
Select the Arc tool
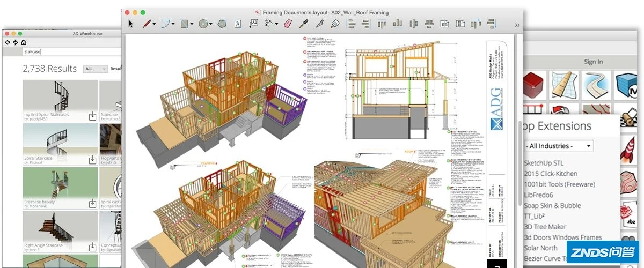click(166, 24)
